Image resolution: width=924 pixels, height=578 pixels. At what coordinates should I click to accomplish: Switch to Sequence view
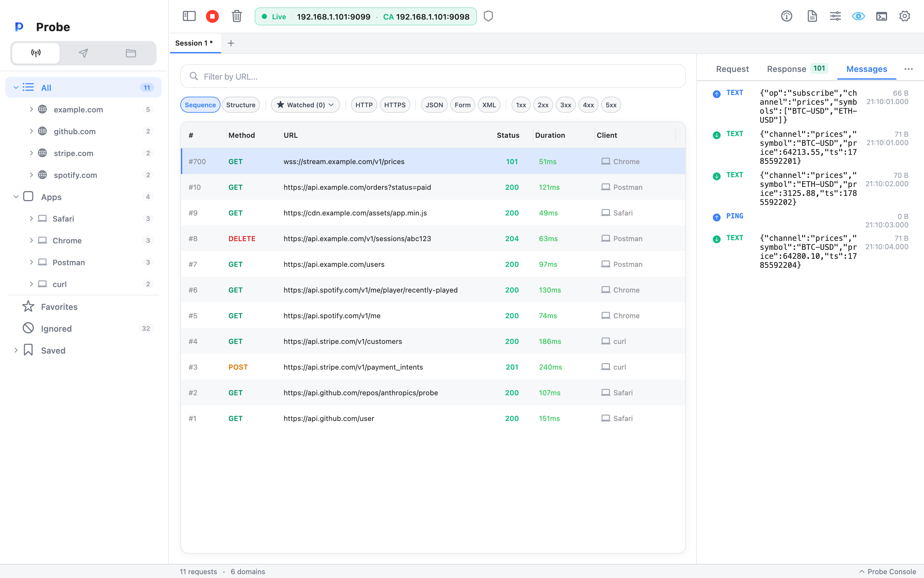pyautogui.click(x=200, y=105)
